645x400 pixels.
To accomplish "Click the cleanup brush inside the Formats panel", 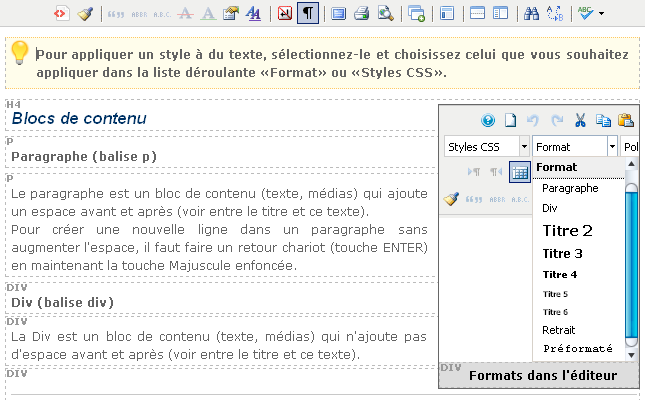I will (451, 199).
